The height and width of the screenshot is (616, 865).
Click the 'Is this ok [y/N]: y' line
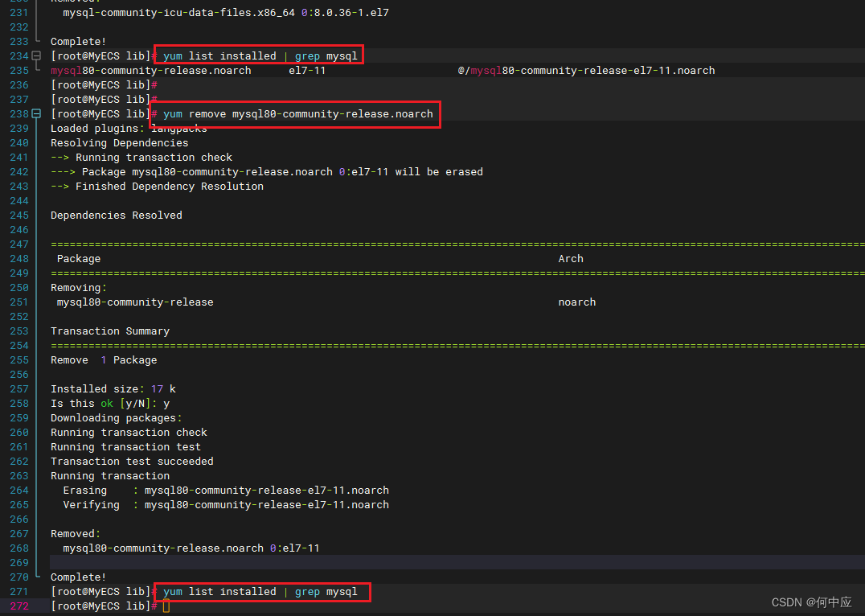[x=110, y=404]
